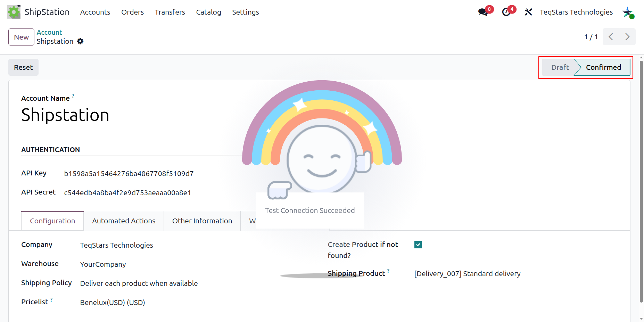Click the Test Connection Succeeded message
Viewport: 644px width, 322px height.
[310, 210]
